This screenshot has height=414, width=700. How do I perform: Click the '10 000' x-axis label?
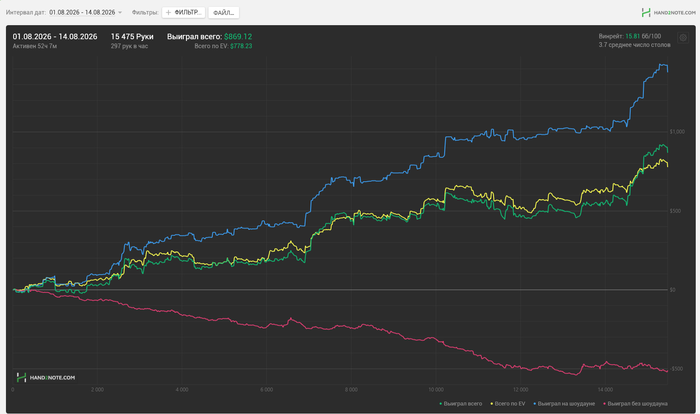coord(436,390)
